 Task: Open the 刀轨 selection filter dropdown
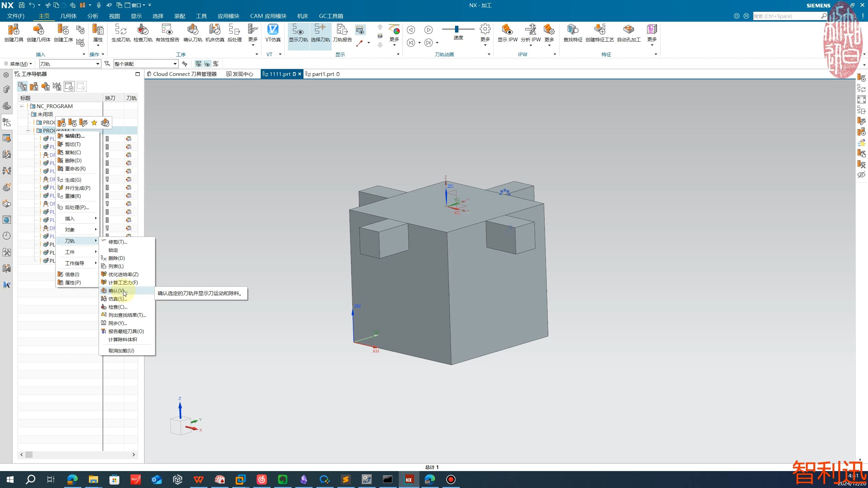98,64
